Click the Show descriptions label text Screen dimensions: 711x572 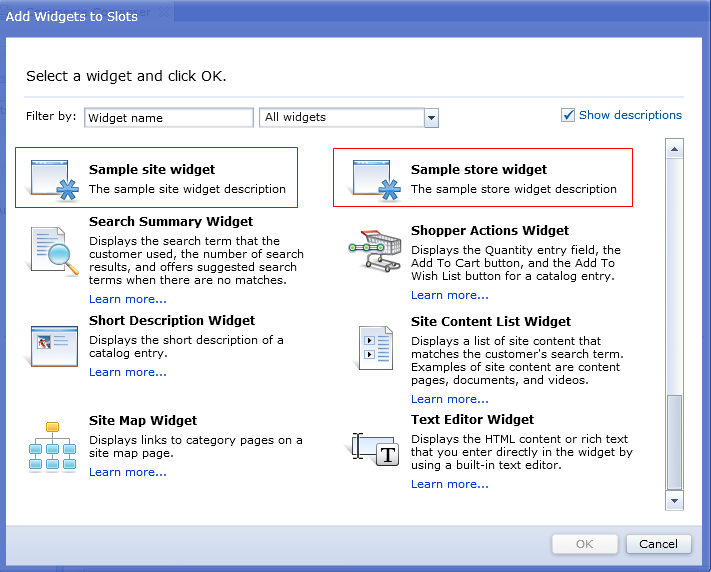(630, 115)
